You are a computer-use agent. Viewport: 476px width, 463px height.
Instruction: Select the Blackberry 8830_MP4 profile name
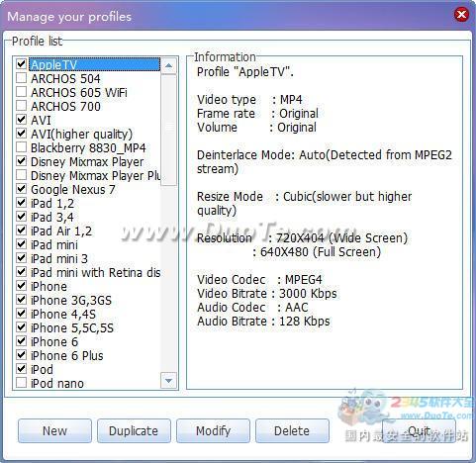[88, 148]
